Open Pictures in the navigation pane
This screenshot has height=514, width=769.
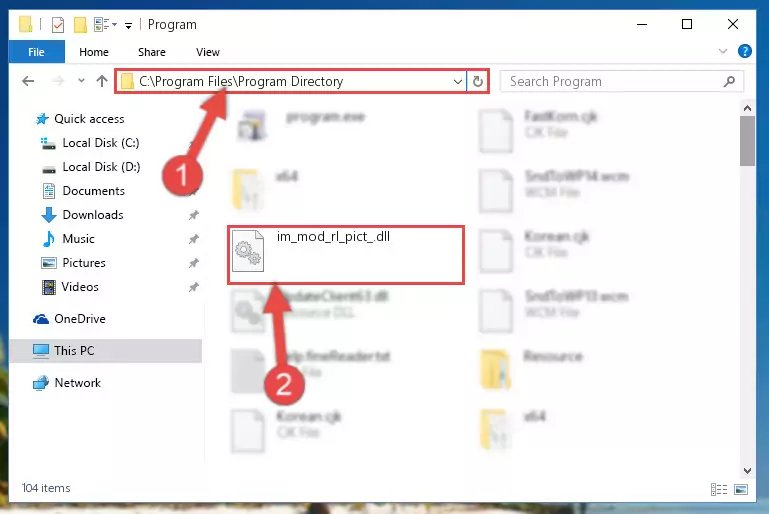click(84, 263)
